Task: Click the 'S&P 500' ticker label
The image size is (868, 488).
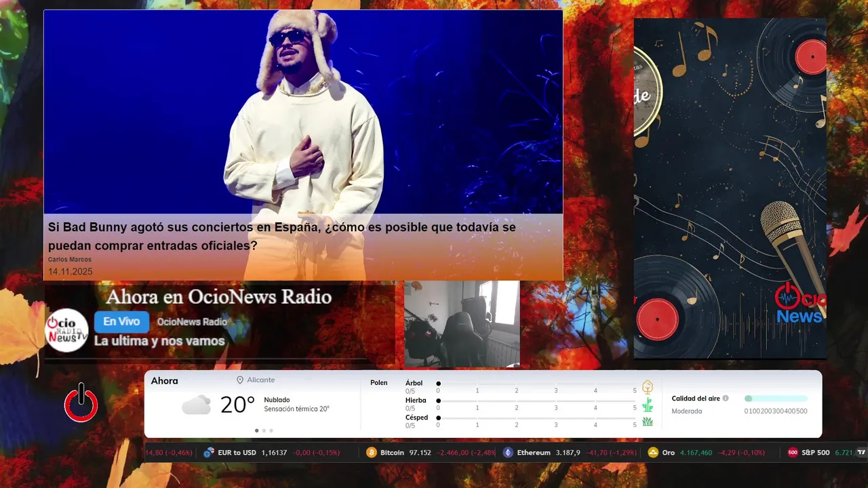Action: coord(815,453)
